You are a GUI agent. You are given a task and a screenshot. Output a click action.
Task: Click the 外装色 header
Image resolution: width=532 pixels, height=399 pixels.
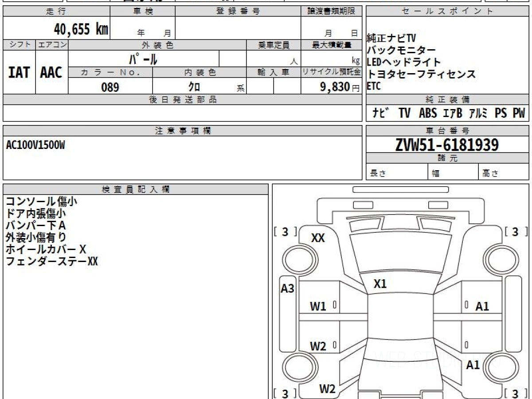click(157, 45)
